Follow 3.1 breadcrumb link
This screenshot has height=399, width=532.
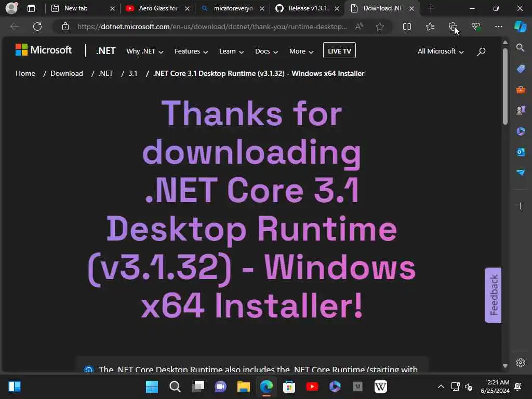point(132,73)
